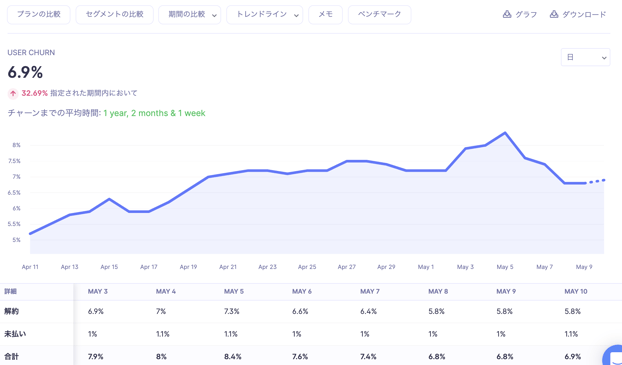The height and width of the screenshot is (365, 622).
Task: Click the Apr 11 axis label
Action: 30,267
